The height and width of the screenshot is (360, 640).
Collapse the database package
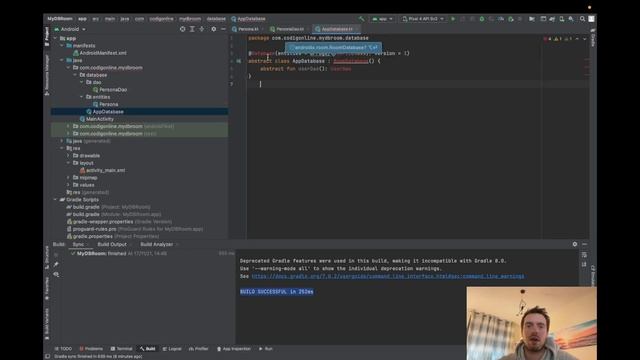click(75, 75)
